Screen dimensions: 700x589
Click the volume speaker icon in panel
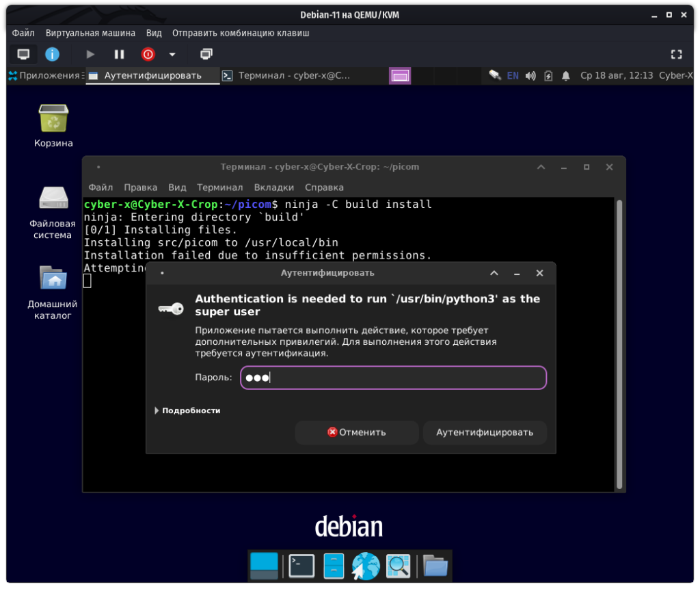(530, 75)
